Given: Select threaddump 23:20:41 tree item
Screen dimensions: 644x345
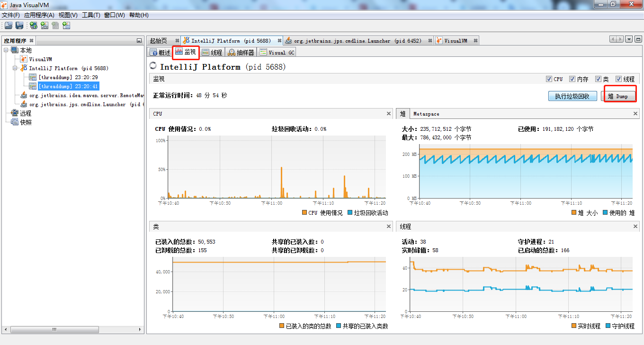Looking at the screenshot, I should pyautogui.click(x=68, y=86).
